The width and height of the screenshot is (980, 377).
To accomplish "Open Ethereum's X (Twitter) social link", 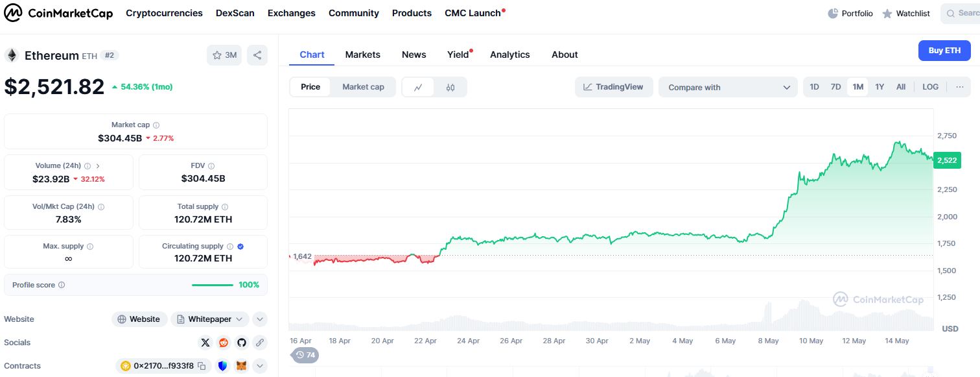I will 205,342.
